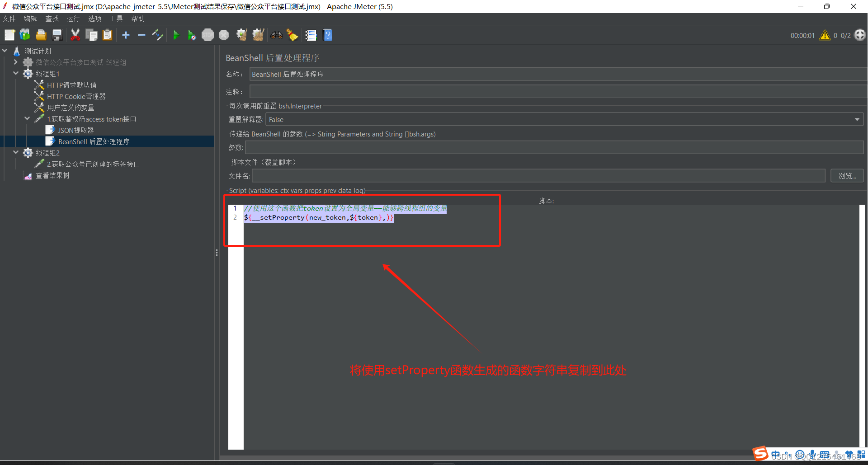Image resolution: width=868 pixels, height=465 pixels.
Task: Expand all nodes with plus icon
Action: click(126, 35)
